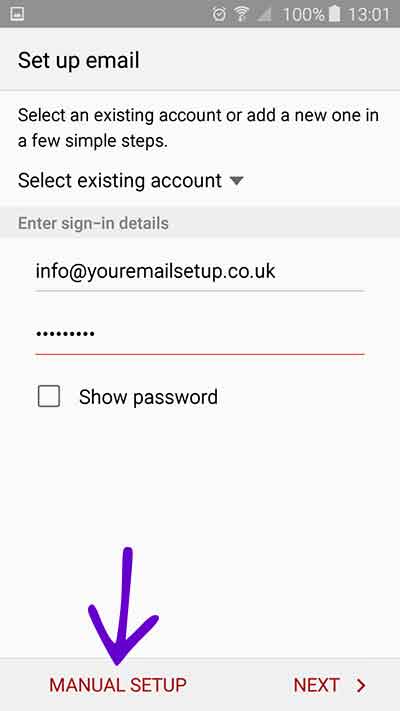400x711 pixels.
Task: Tap the mobile signal strength icon
Action: pos(264,14)
